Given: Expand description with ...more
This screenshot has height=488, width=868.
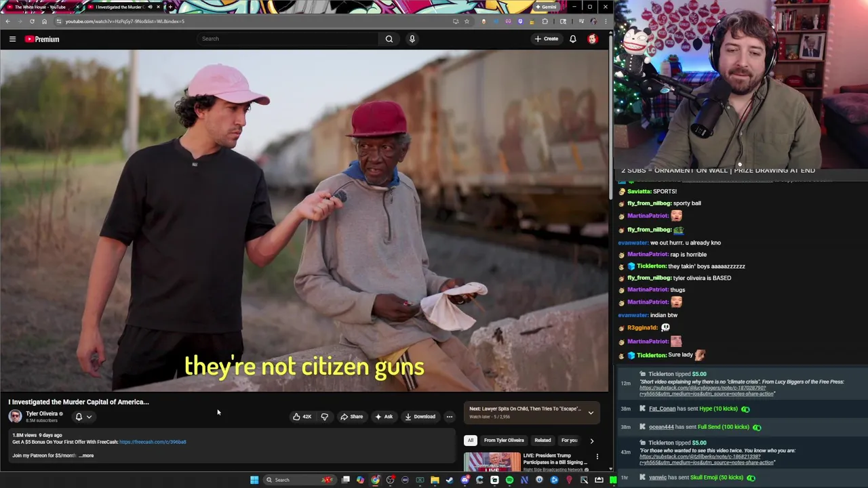Looking at the screenshot, I should pyautogui.click(x=86, y=455).
